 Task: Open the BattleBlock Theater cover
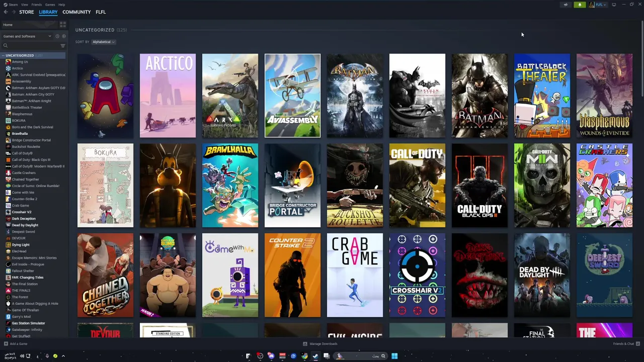click(x=542, y=96)
